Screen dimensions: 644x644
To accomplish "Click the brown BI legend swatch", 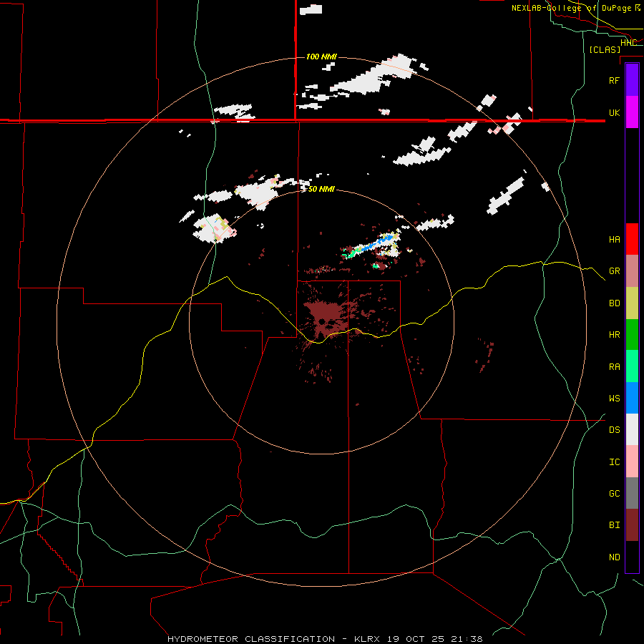I will pyautogui.click(x=632, y=525).
